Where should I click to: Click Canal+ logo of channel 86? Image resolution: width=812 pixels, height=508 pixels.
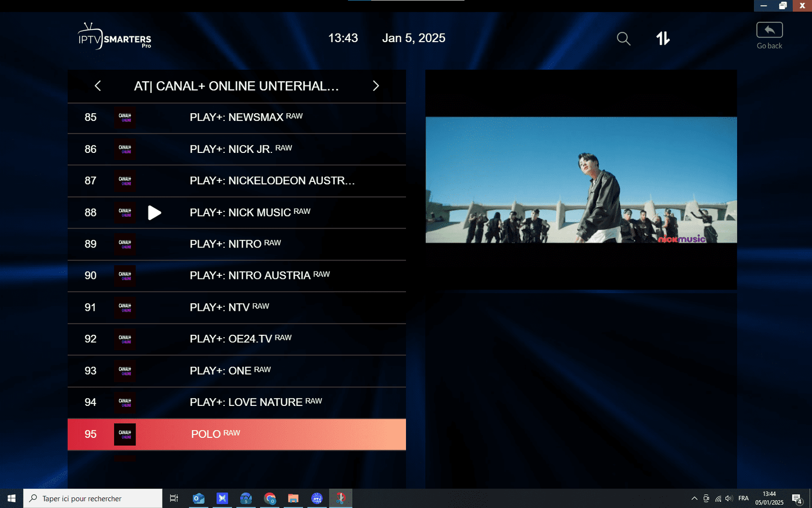tap(125, 149)
